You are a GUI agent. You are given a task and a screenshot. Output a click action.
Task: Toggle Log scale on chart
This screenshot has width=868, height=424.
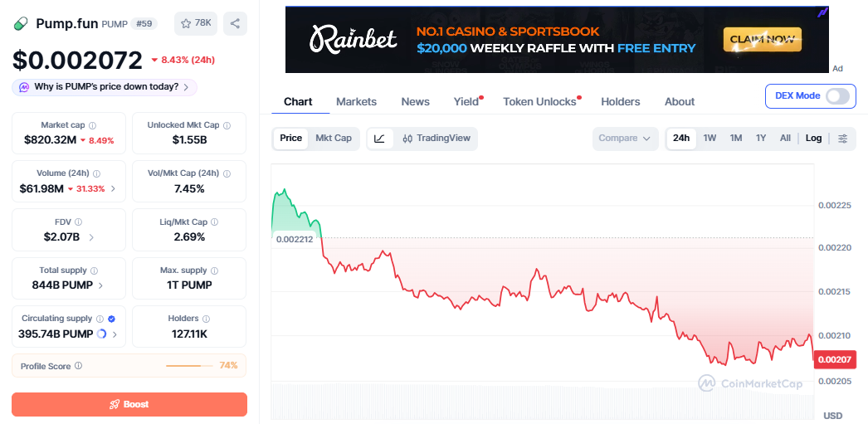(x=814, y=139)
